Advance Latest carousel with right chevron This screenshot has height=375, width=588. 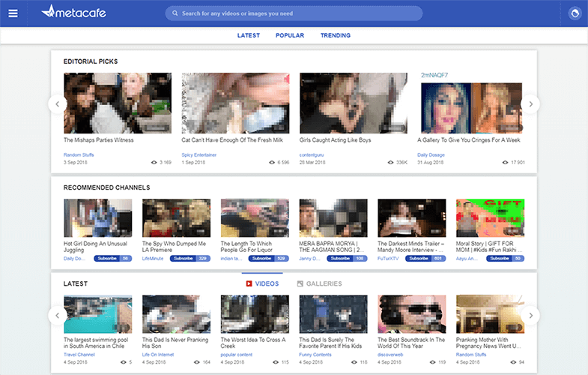(530, 315)
